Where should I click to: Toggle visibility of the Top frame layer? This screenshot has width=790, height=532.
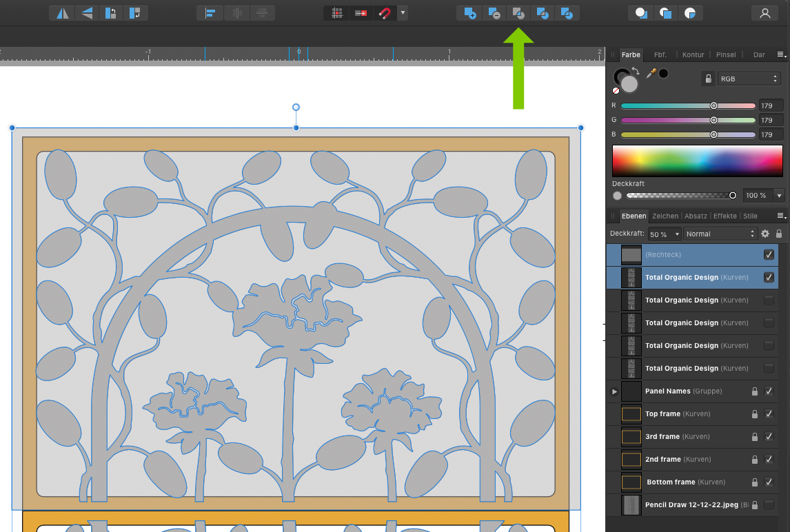coord(769,413)
